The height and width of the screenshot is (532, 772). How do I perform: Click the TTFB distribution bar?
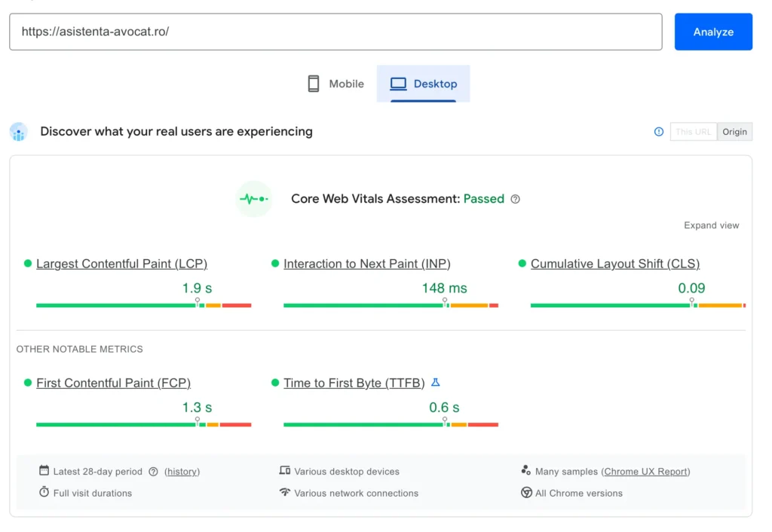391,424
